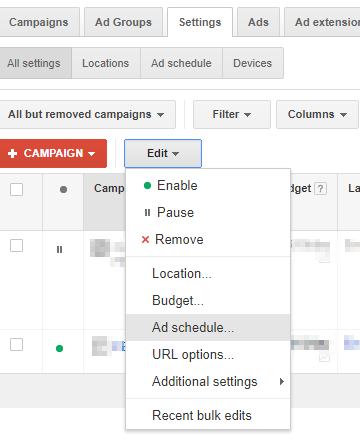This screenshot has height=441, width=360.
Task: Open Recent bulk edits
Action: (208, 415)
